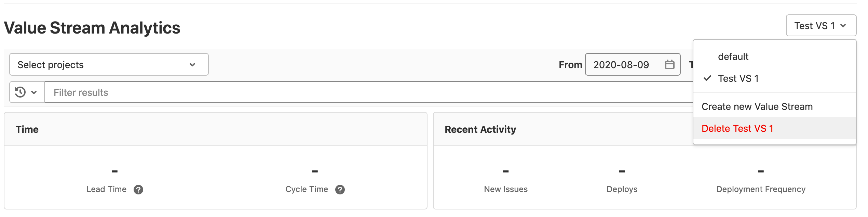This screenshot has width=868, height=217.
Task: Collapse the Test VS 1 value stream dropdown
Action: point(820,26)
